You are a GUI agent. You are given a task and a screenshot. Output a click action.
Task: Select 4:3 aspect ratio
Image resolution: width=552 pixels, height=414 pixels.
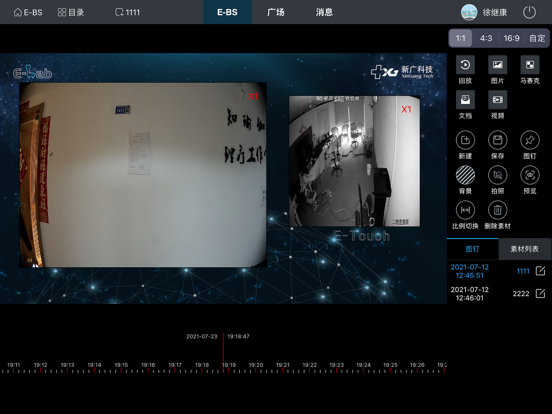pos(486,38)
